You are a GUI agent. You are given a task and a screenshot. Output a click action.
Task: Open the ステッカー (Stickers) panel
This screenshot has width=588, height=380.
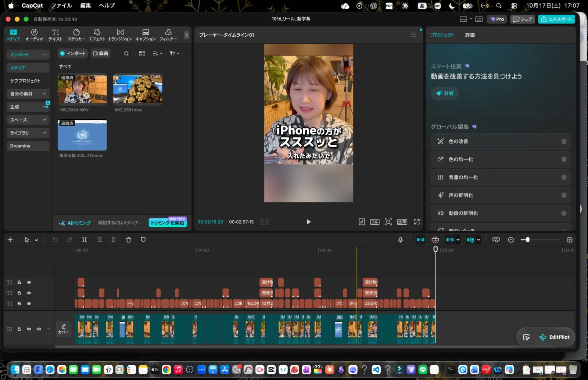click(76, 35)
